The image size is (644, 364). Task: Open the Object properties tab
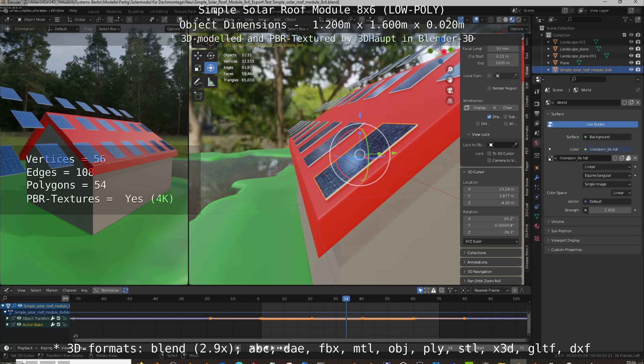[537, 168]
